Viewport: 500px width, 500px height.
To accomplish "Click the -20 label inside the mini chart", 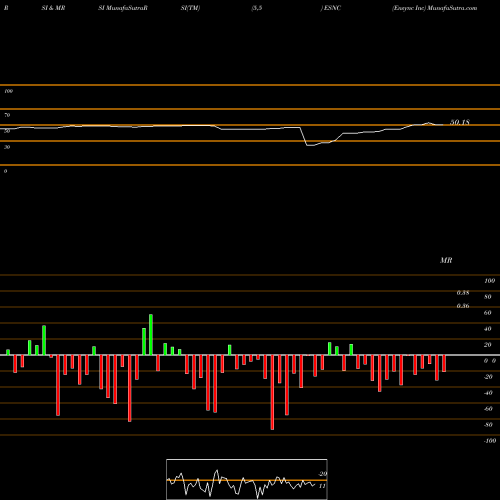I will coord(322,474).
